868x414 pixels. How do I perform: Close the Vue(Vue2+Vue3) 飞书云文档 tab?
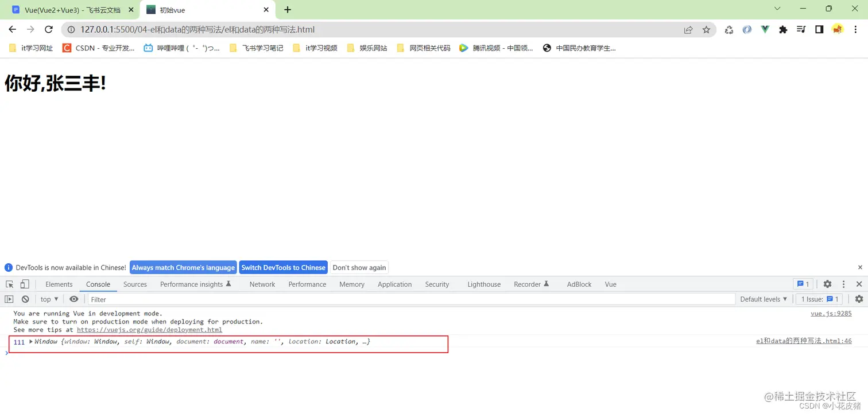click(131, 10)
